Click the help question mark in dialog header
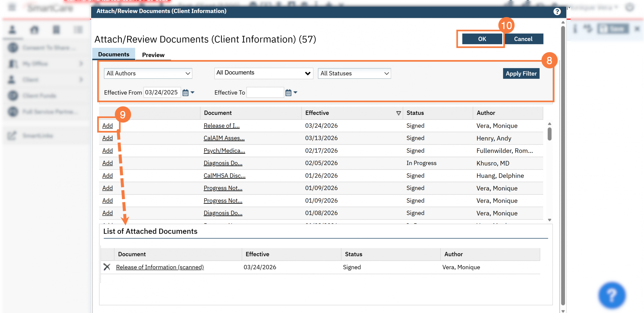Viewport: 644px width, 313px height. [x=557, y=11]
